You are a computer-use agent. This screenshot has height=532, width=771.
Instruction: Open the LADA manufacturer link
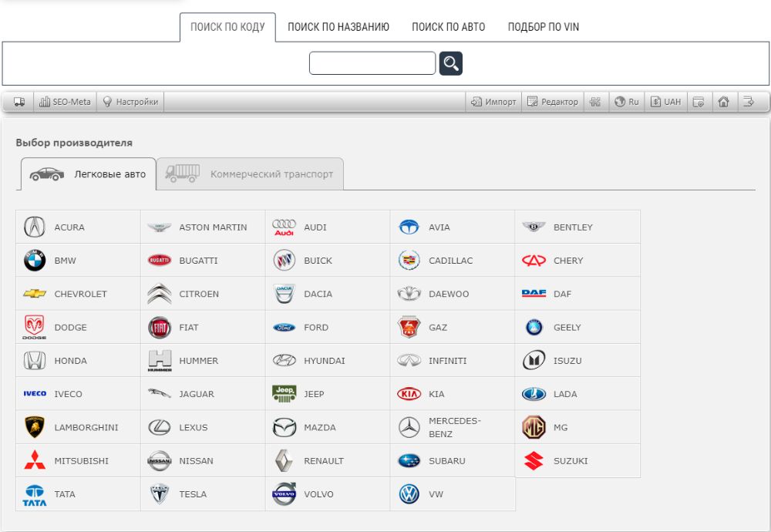(565, 394)
